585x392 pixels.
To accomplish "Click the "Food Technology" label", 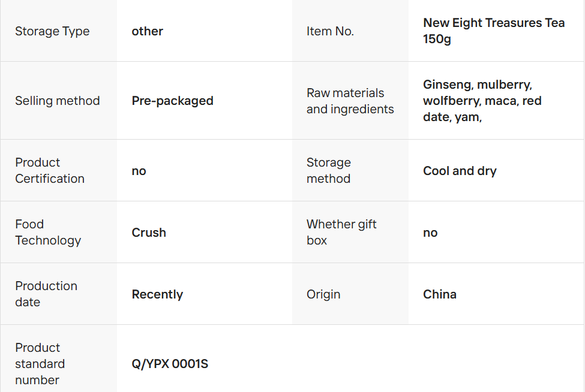I will click(48, 232).
